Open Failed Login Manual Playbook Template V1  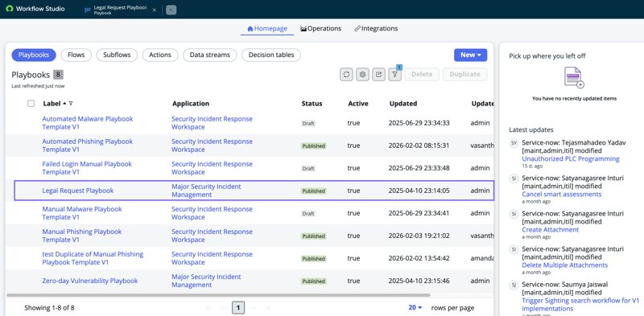87,168
